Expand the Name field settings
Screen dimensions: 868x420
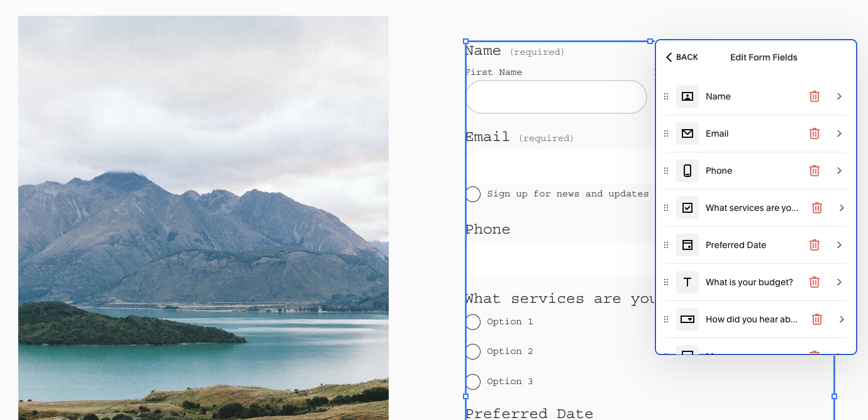pyautogui.click(x=839, y=96)
